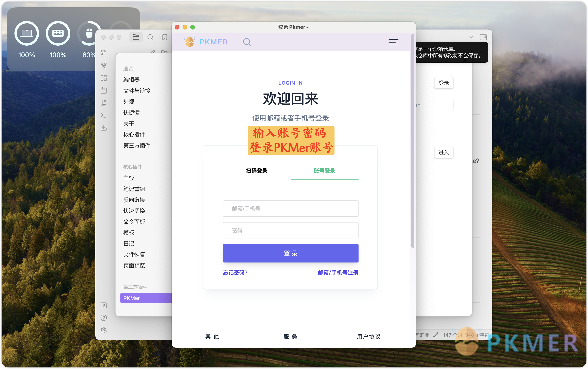This screenshot has height=369, width=588.
Task: Click 登录 button in PKMer settings pane
Action: click(443, 83)
